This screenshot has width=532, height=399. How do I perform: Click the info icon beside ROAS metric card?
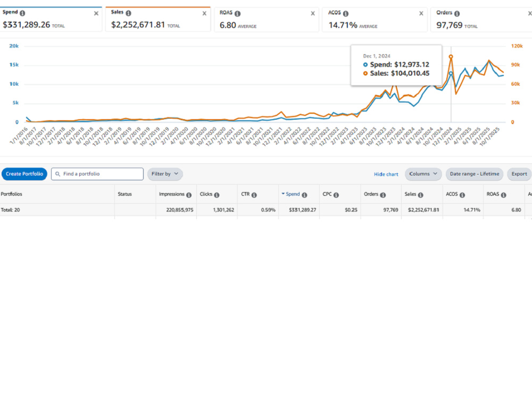pos(237,13)
